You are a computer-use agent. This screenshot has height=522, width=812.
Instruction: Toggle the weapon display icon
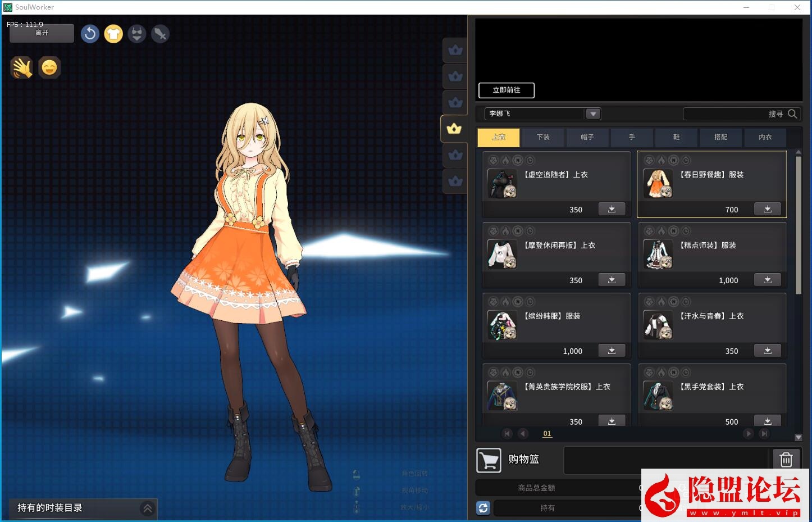click(x=160, y=34)
